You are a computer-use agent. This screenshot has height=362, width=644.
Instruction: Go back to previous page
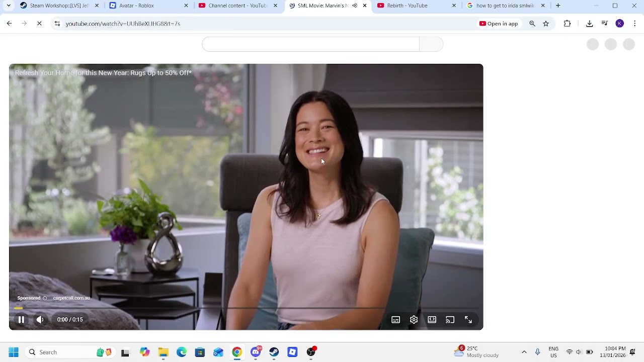tap(9, 24)
